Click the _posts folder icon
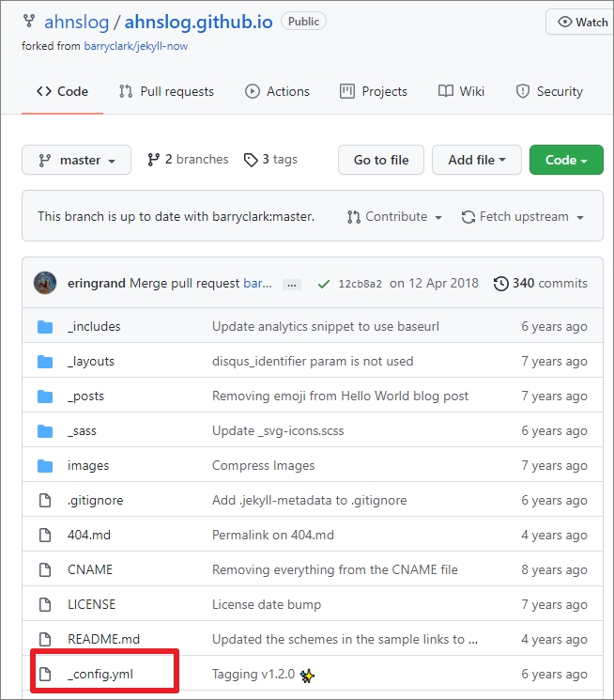The height and width of the screenshot is (700, 614). pos(45,397)
